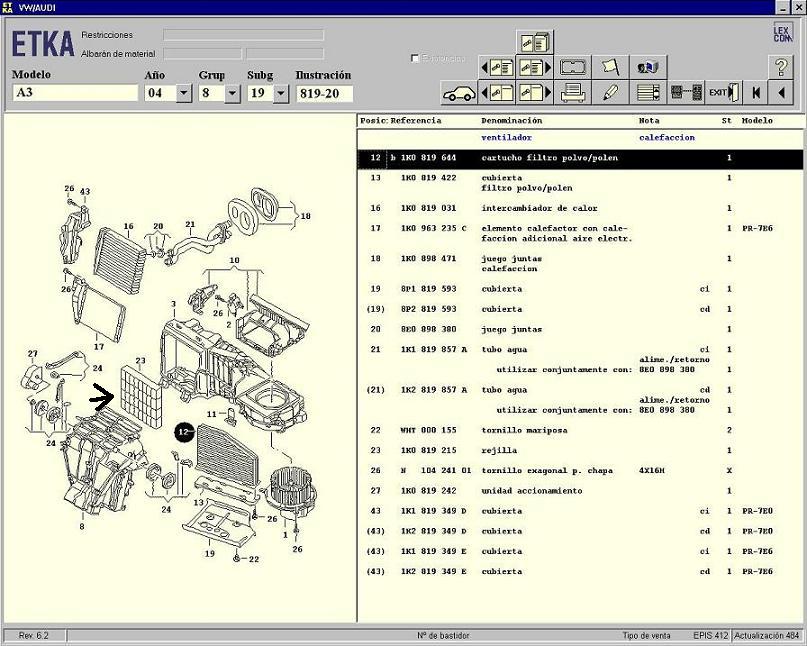The height and width of the screenshot is (646, 807).
Task: Click the black 12 marker in the diagram
Action: (184, 432)
